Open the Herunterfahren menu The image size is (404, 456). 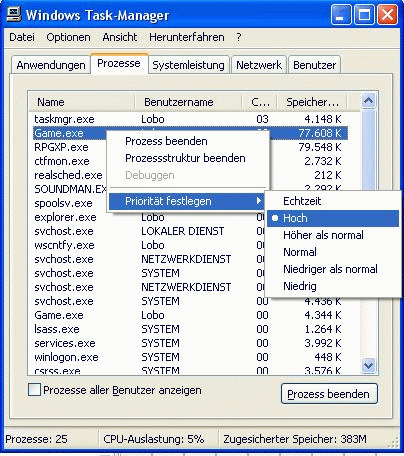(187, 37)
